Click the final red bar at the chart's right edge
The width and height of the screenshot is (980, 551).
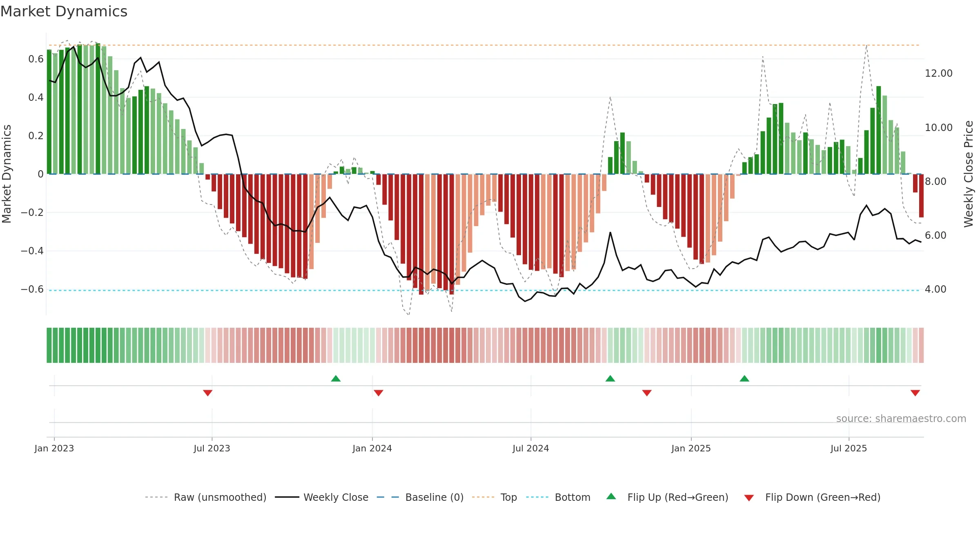[x=921, y=196]
